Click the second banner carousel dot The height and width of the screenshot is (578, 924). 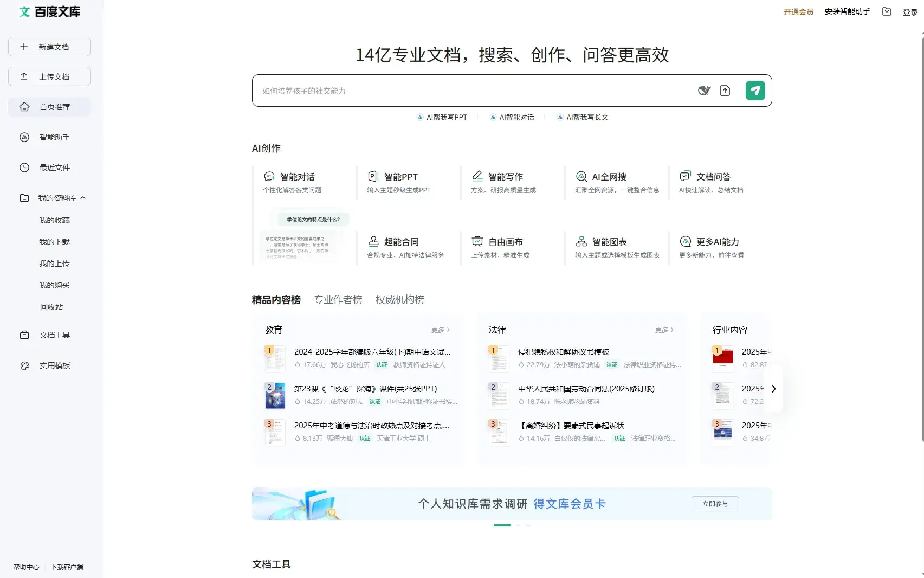click(x=518, y=525)
